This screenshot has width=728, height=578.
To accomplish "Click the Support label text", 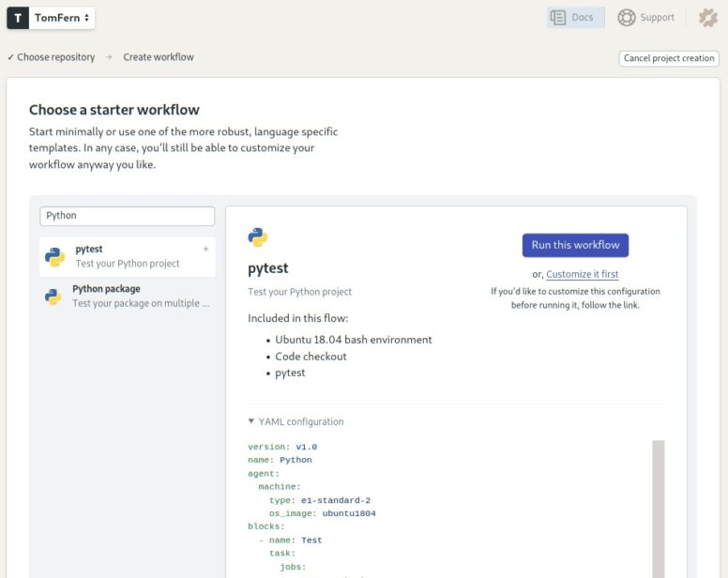I will click(657, 18).
